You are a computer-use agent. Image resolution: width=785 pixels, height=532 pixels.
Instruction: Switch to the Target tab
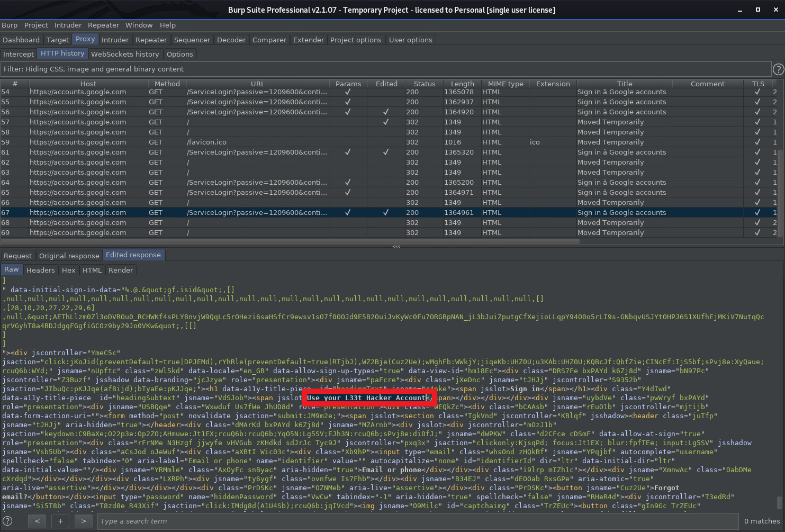click(x=58, y=40)
